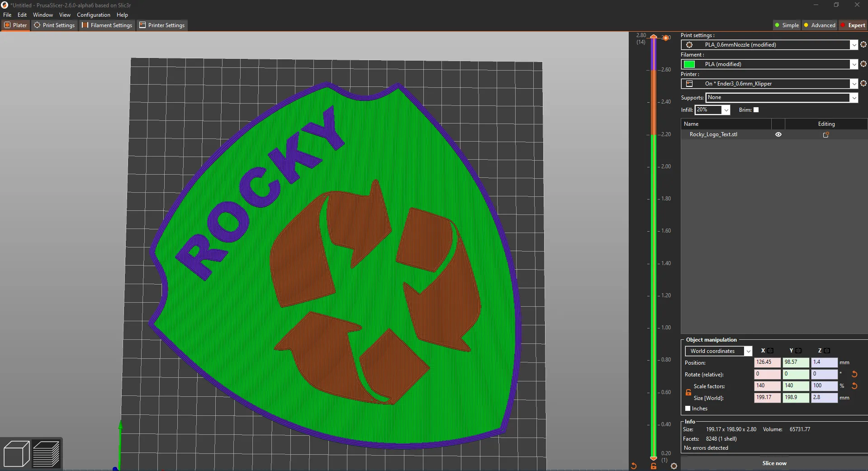Open the Infill percentage dropdown

click(x=726, y=110)
